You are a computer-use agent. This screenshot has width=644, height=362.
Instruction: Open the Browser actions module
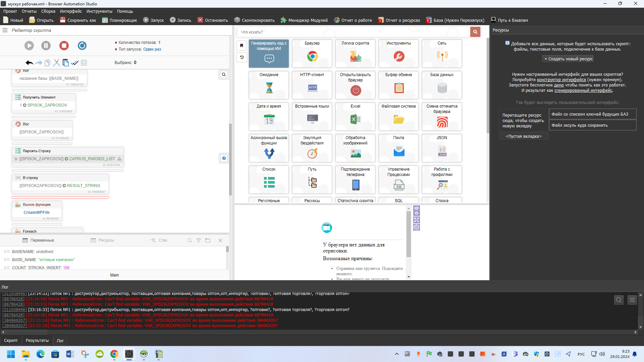pos(312,53)
